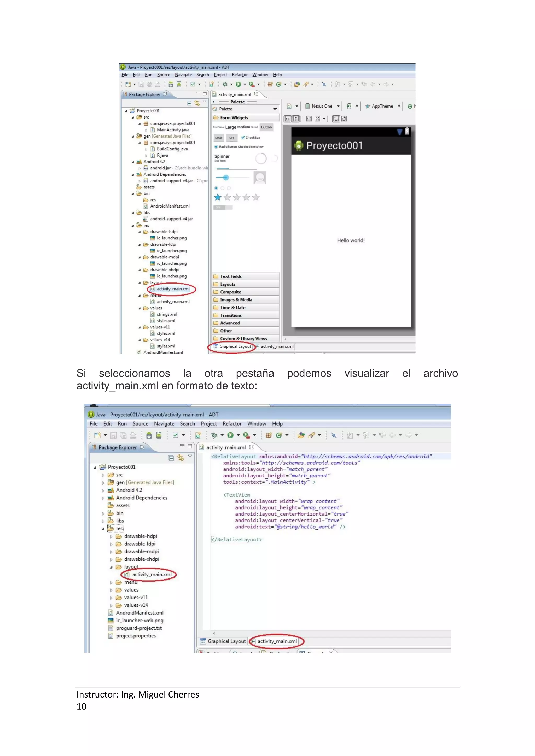Select OFF toggle button widget in palette

tap(232, 138)
